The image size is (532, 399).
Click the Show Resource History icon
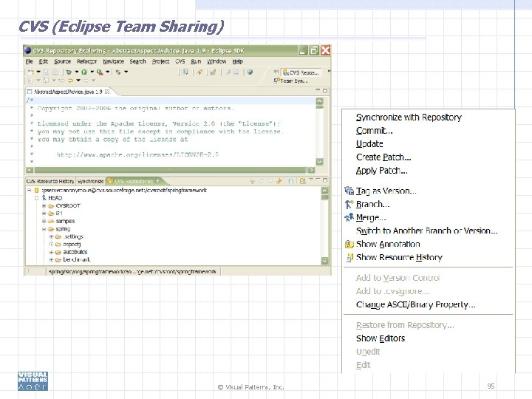(x=349, y=258)
